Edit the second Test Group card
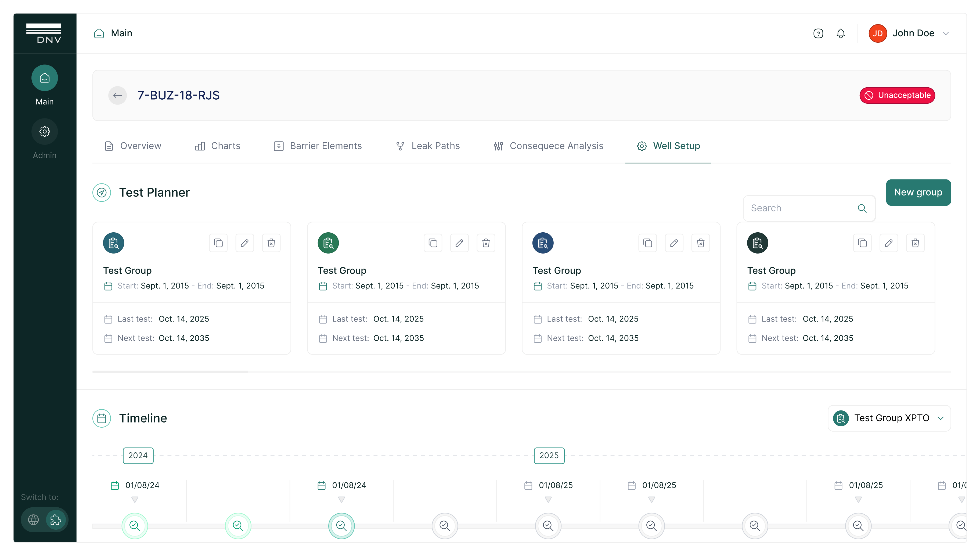This screenshot has width=980, height=556. click(x=459, y=243)
